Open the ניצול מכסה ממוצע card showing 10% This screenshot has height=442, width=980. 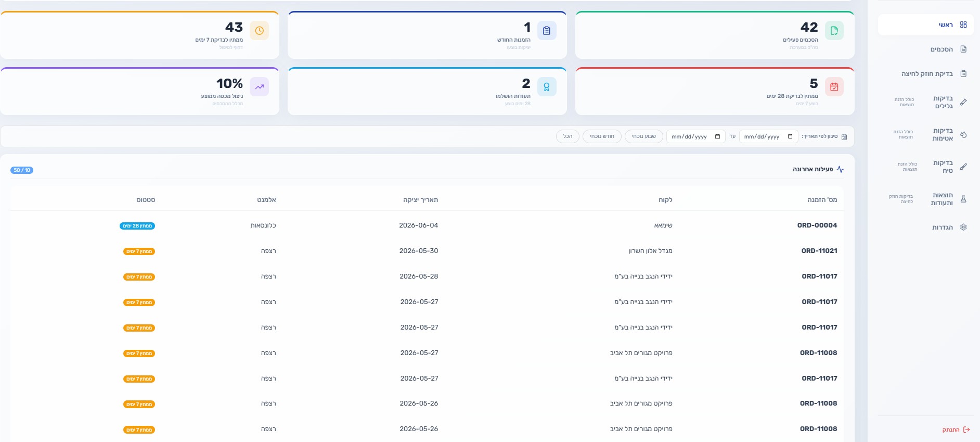click(x=139, y=91)
